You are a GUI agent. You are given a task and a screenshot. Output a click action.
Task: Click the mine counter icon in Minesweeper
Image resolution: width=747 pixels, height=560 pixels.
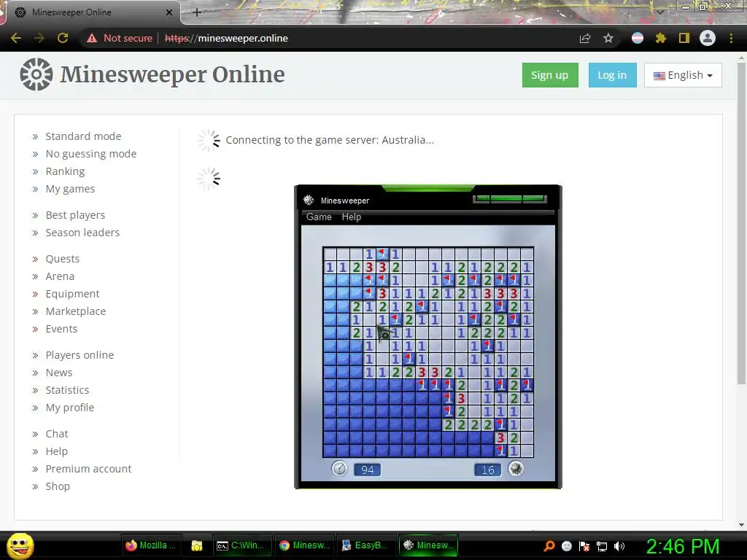tap(516, 469)
